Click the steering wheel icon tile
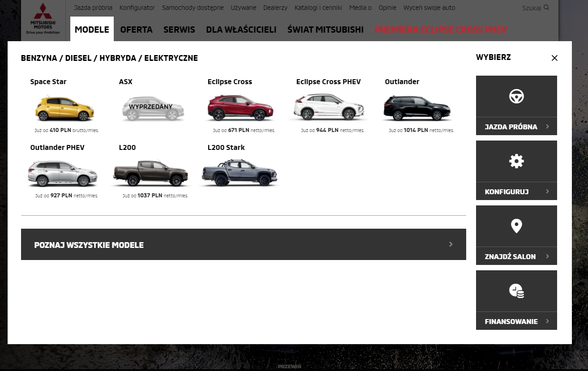The width and height of the screenshot is (588, 371). point(516,96)
